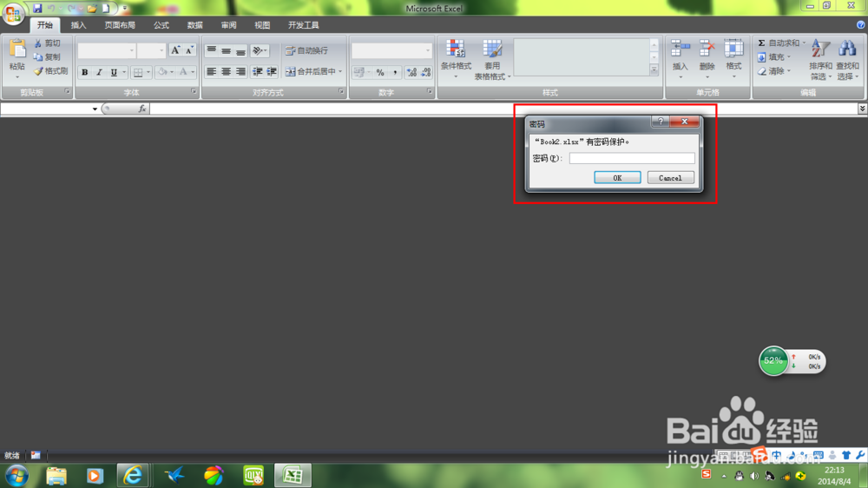Toggle align text right
This screenshot has width=868, height=488.
(240, 71)
